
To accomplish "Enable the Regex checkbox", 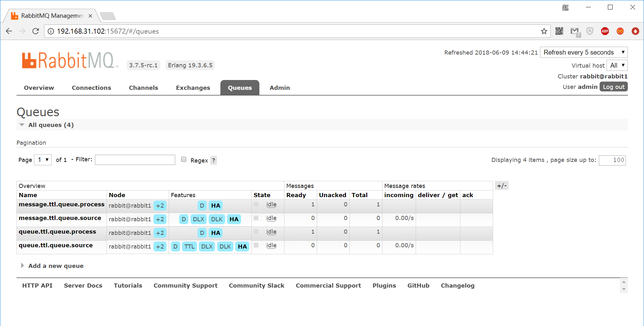I will [184, 159].
